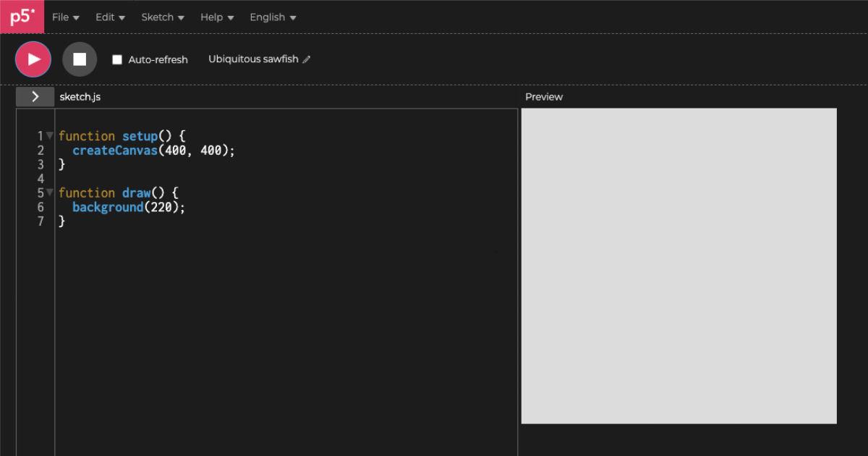Click the Auto-refresh label text

158,60
